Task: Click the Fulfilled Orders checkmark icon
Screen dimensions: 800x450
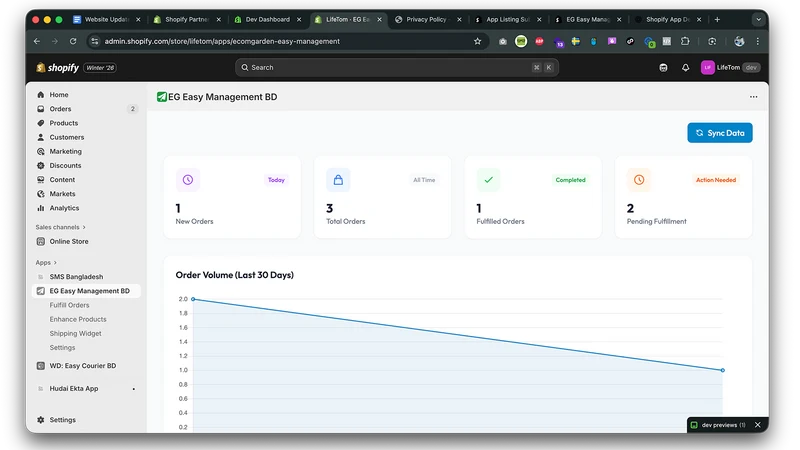Action: pos(488,180)
